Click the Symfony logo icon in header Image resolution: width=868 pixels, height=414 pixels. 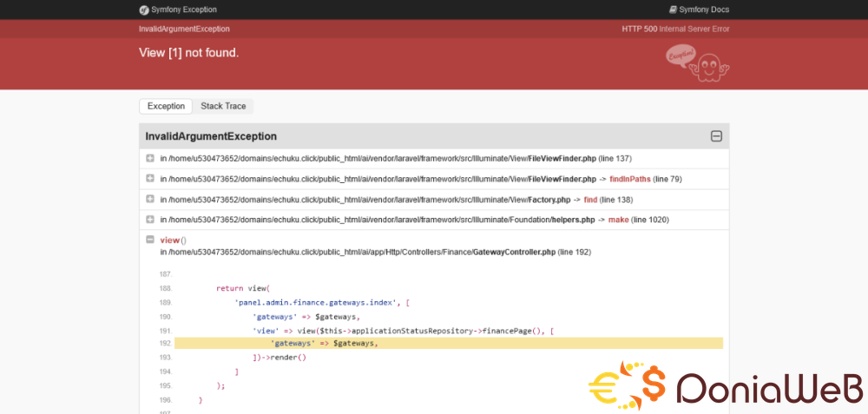[144, 10]
